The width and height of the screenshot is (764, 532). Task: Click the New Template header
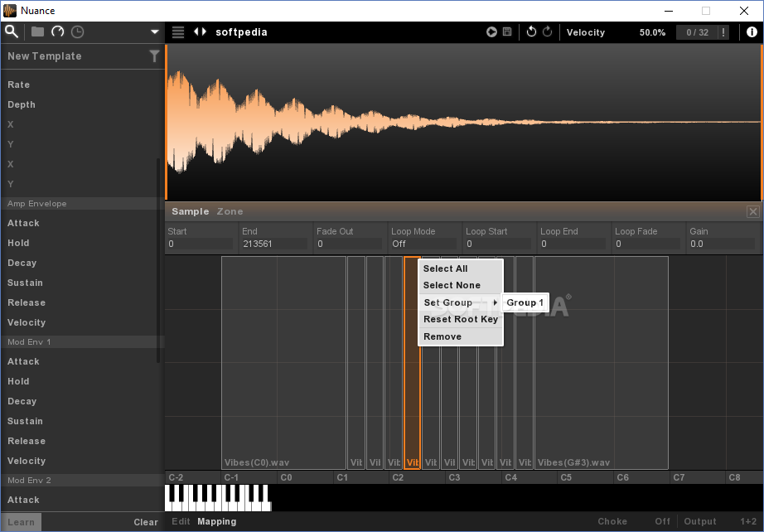tap(45, 56)
